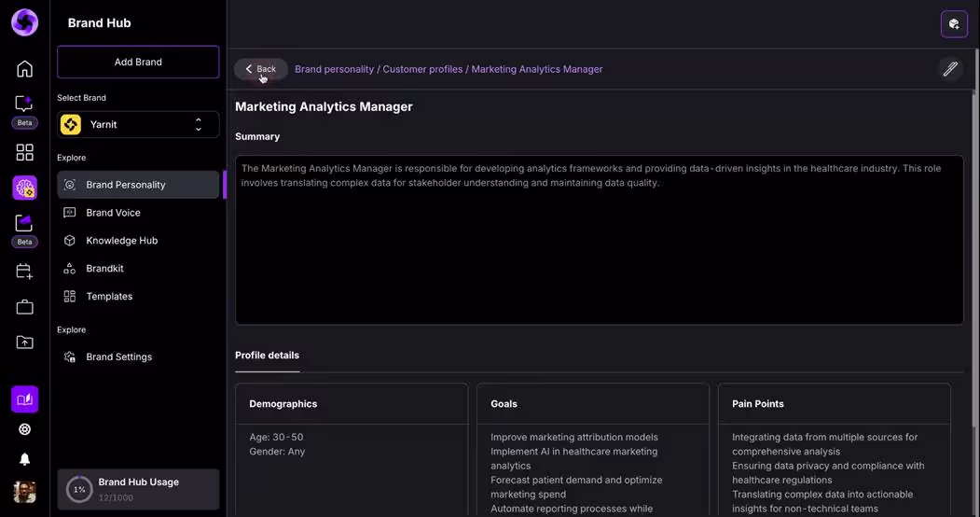The height and width of the screenshot is (517, 980).
Task: Open Knowledge Hub menu item
Action: (x=138, y=241)
